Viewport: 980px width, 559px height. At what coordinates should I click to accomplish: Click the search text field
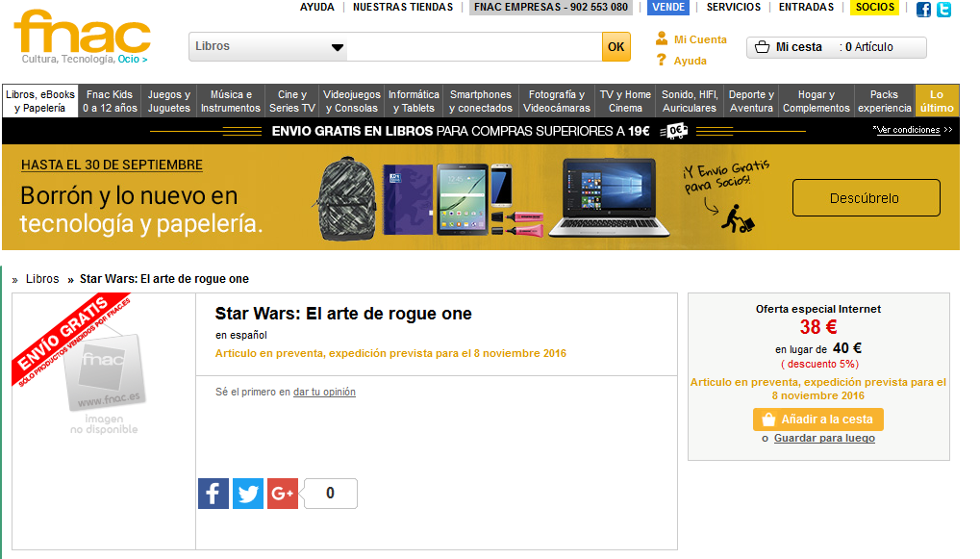coord(474,47)
